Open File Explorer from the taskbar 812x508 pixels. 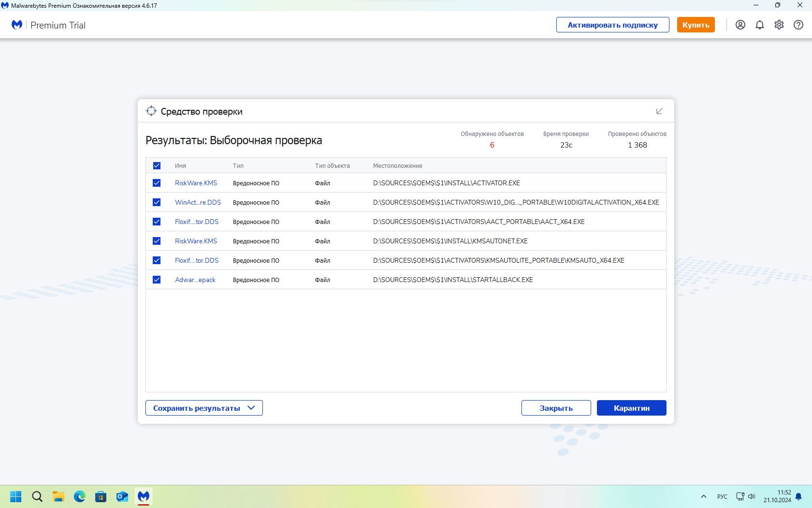pyautogui.click(x=58, y=496)
